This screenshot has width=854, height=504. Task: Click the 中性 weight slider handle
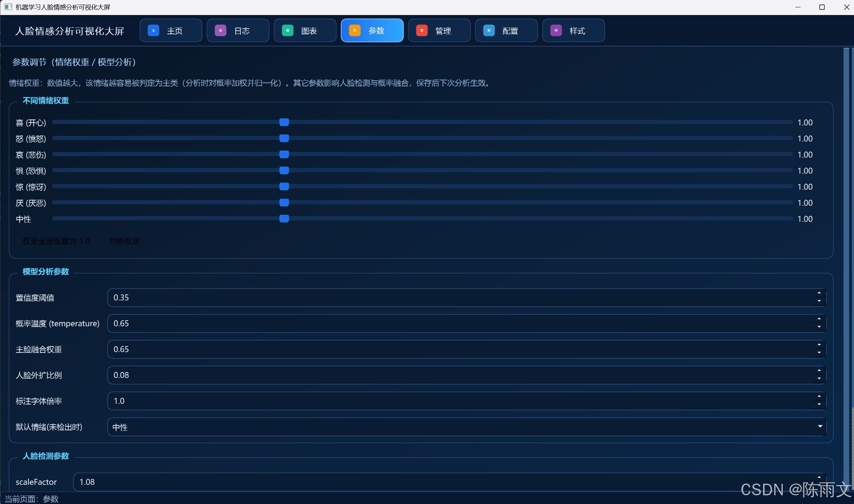[x=284, y=219]
